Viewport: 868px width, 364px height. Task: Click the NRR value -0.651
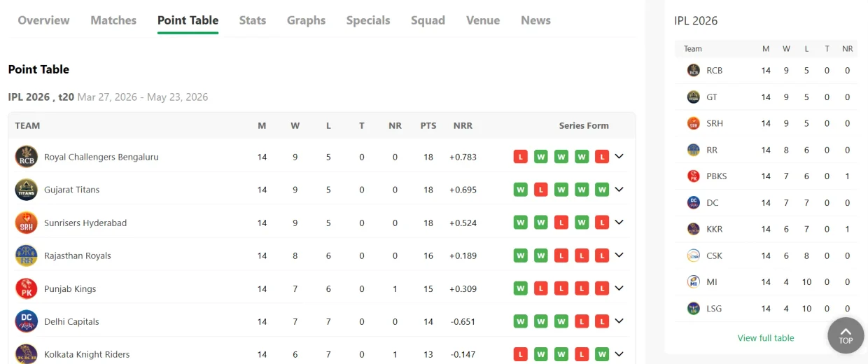coord(463,321)
